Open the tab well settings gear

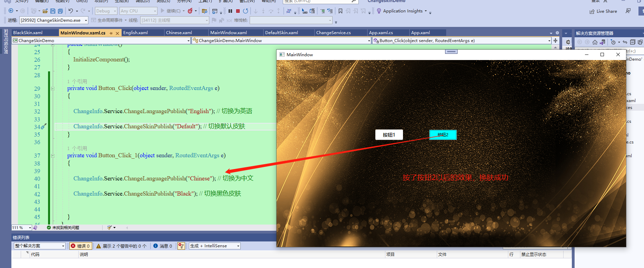tap(557, 33)
